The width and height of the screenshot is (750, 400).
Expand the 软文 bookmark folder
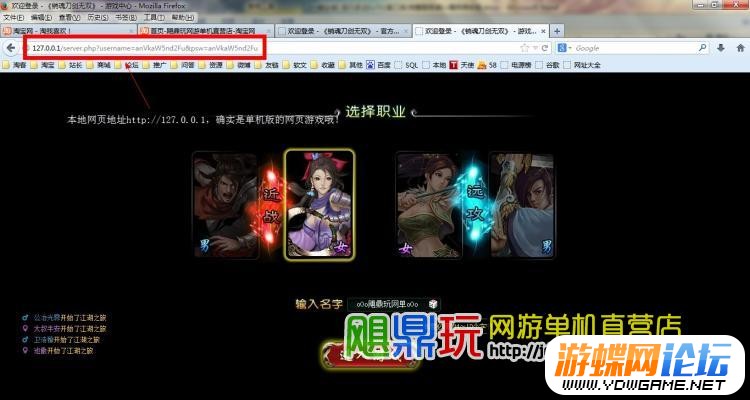click(x=294, y=65)
